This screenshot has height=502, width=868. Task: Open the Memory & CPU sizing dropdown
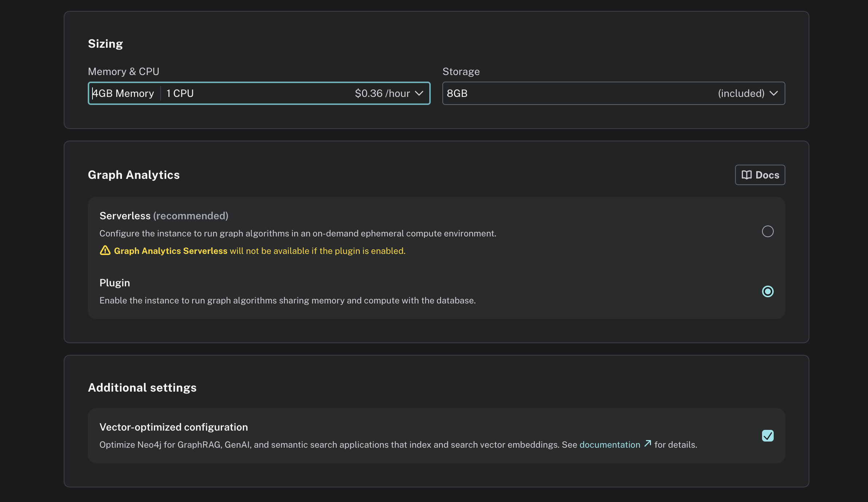coord(259,93)
